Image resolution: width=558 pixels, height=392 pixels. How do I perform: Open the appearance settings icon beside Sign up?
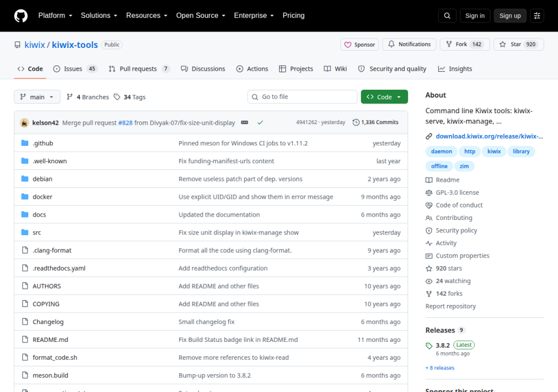[x=537, y=16]
